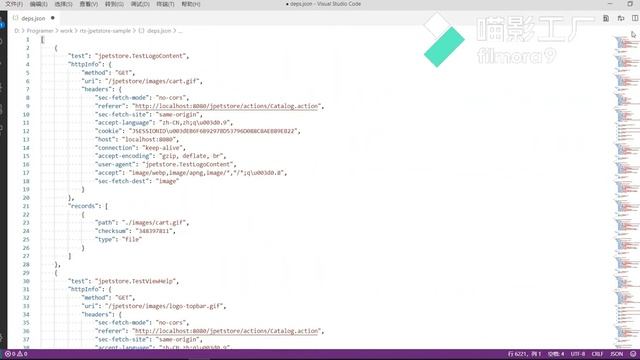Open the 转到(G) menu
The height and width of the screenshot is (360, 640).
click(114, 4)
